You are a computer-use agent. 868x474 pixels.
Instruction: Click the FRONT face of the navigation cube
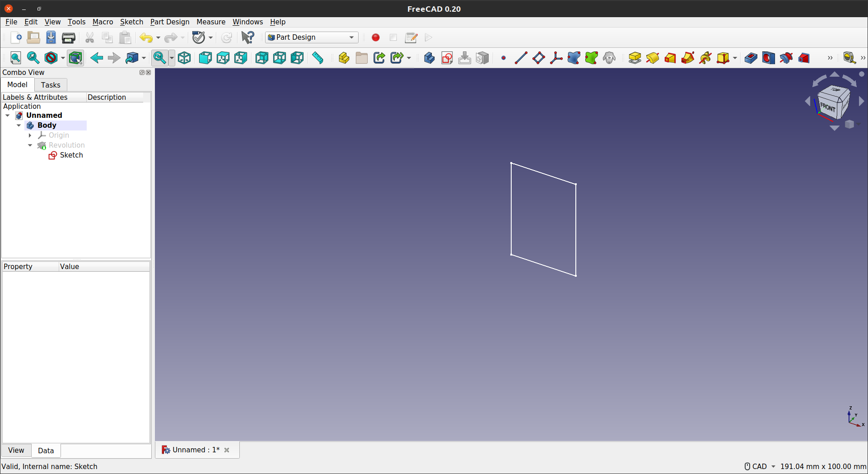click(x=828, y=107)
